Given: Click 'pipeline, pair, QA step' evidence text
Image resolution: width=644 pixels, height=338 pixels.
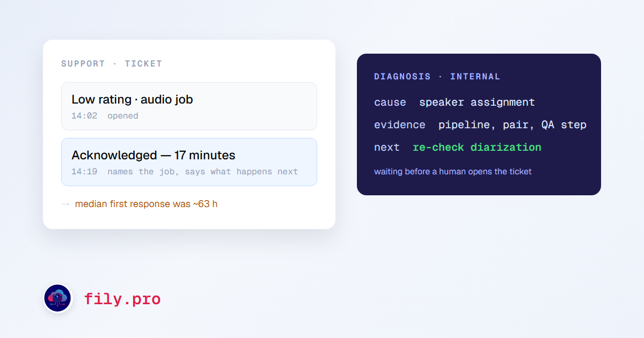Looking at the screenshot, I should coord(513,124).
